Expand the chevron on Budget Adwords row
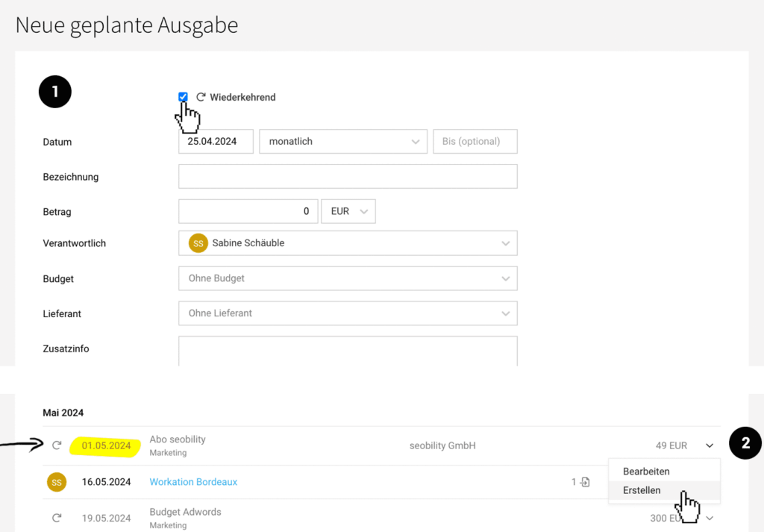 [x=710, y=519]
